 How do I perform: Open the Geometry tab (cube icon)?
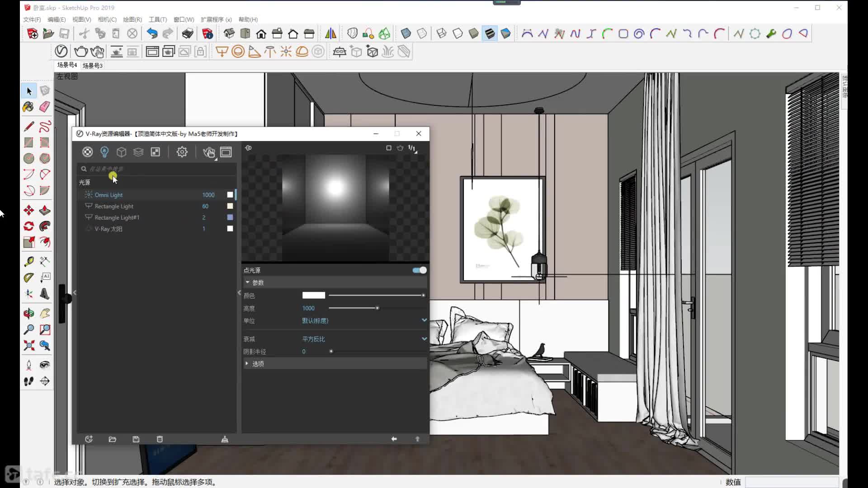121,152
